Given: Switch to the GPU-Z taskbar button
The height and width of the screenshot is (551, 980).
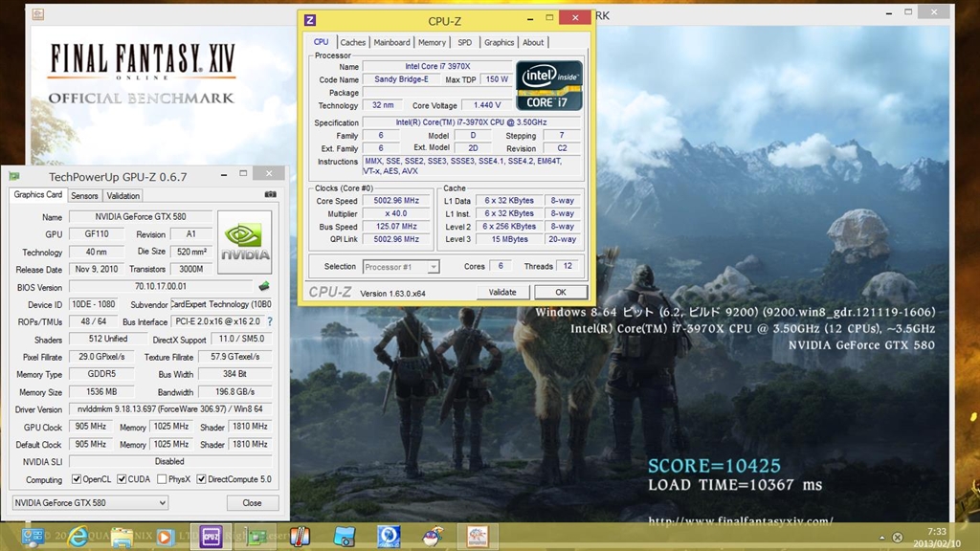Looking at the screenshot, I should [x=255, y=537].
